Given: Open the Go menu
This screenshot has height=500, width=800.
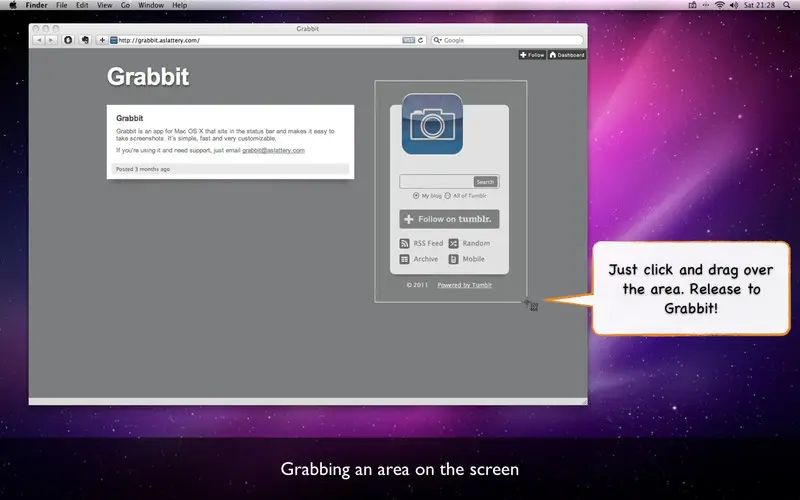Looking at the screenshot, I should point(126,5).
